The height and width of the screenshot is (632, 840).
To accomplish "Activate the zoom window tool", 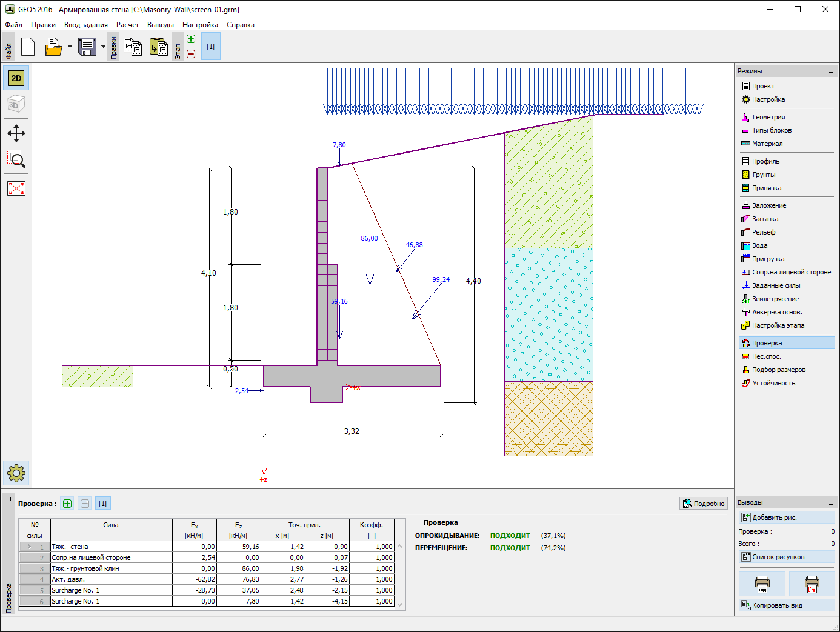I will (x=16, y=159).
